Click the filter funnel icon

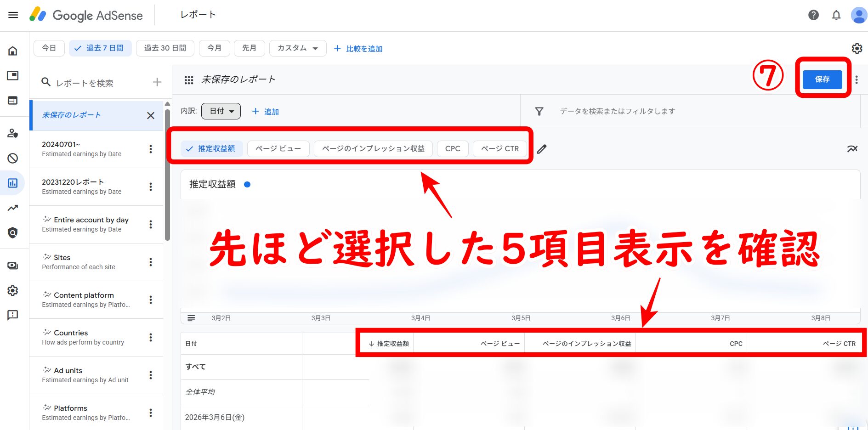pyautogui.click(x=539, y=111)
